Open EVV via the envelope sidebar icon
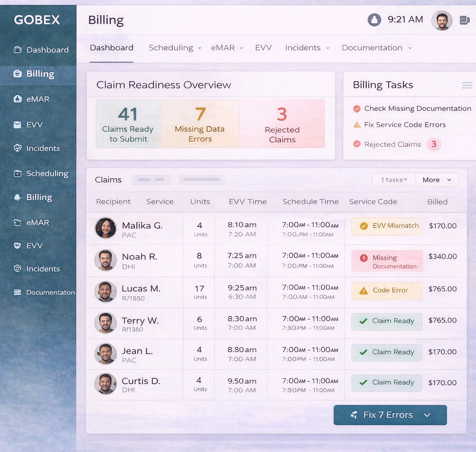 pos(18,124)
